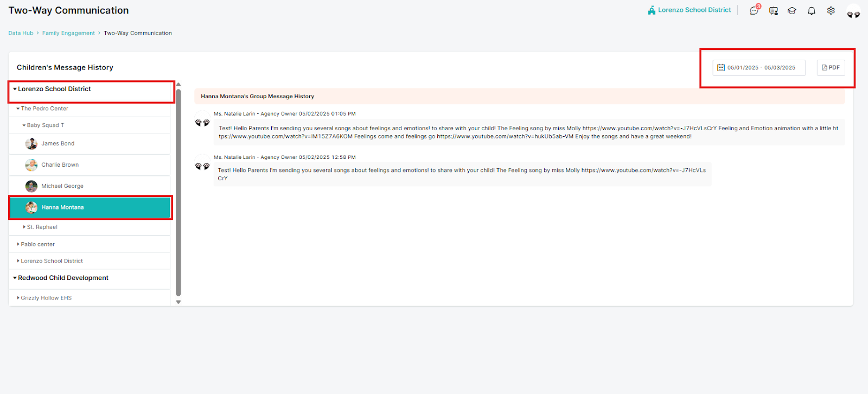868x394 pixels.
Task: Go to Family Engagement breadcrumb link
Action: pos(68,33)
